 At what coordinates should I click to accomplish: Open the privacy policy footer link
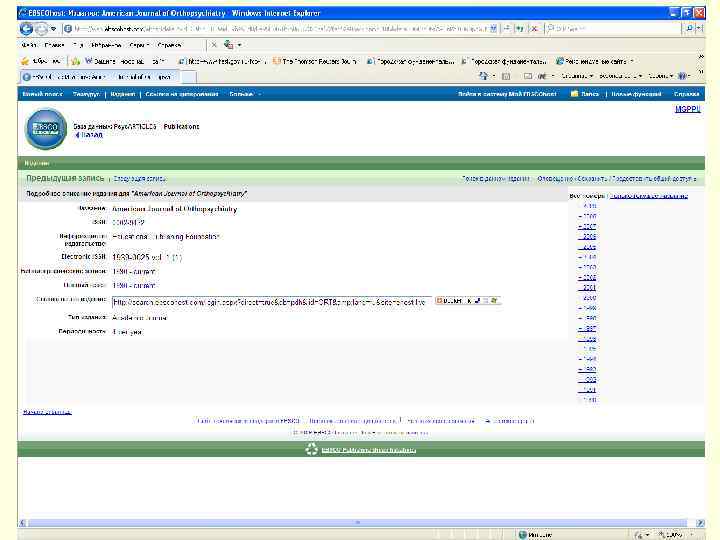click(x=352, y=421)
